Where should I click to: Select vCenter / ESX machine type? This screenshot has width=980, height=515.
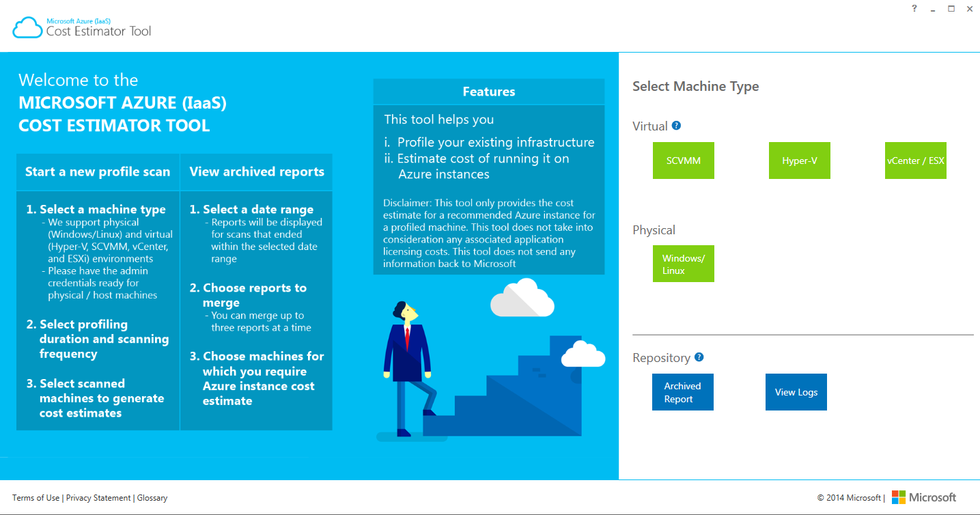(916, 161)
